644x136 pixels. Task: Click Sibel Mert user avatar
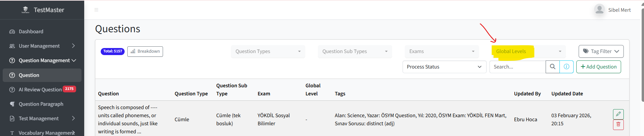tap(600, 10)
